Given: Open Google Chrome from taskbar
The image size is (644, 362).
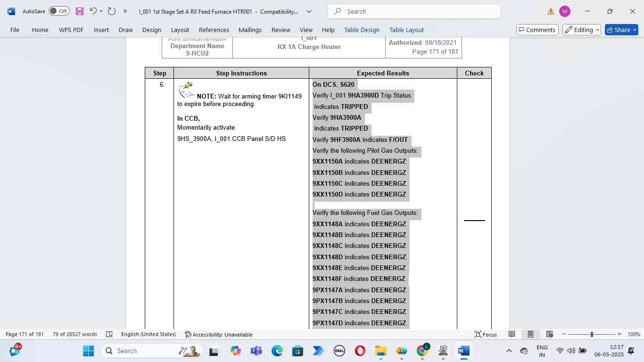Looking at the screenshot, I should [x=422, y=351].
